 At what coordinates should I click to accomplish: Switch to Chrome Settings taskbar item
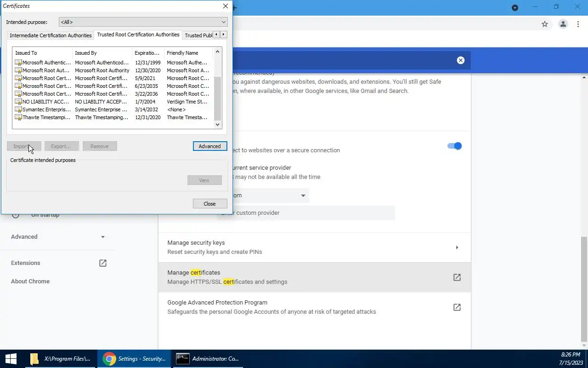coord(134,359)
